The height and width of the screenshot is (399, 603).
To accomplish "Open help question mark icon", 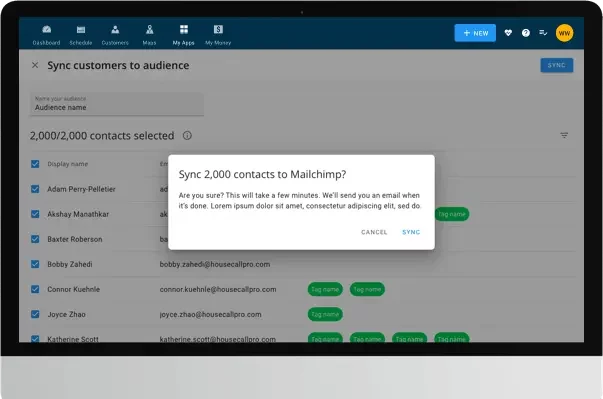I will click(x=526, y=33).
